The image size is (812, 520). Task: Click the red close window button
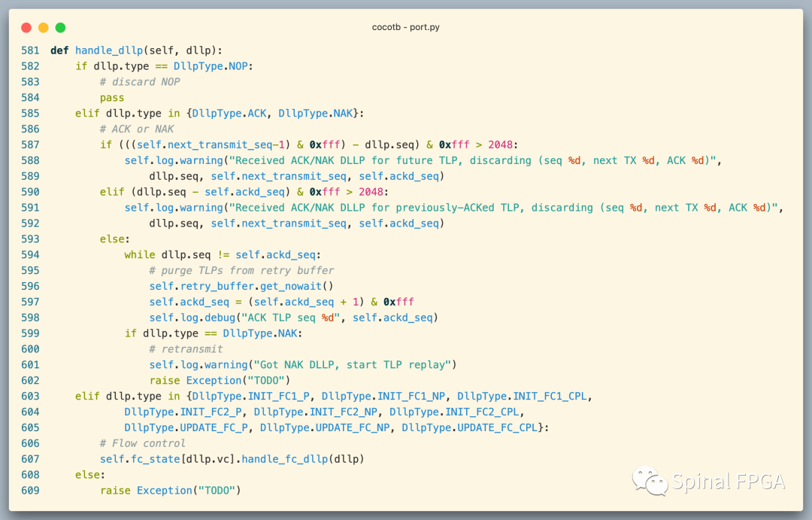[26, 28]
